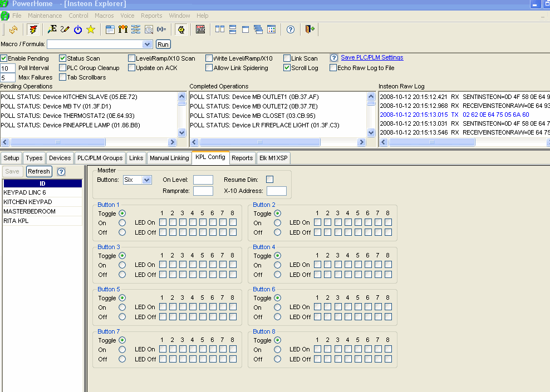This screenshot has height=392, width=550.
Task: Click the Run button
Action: (163, 44)
